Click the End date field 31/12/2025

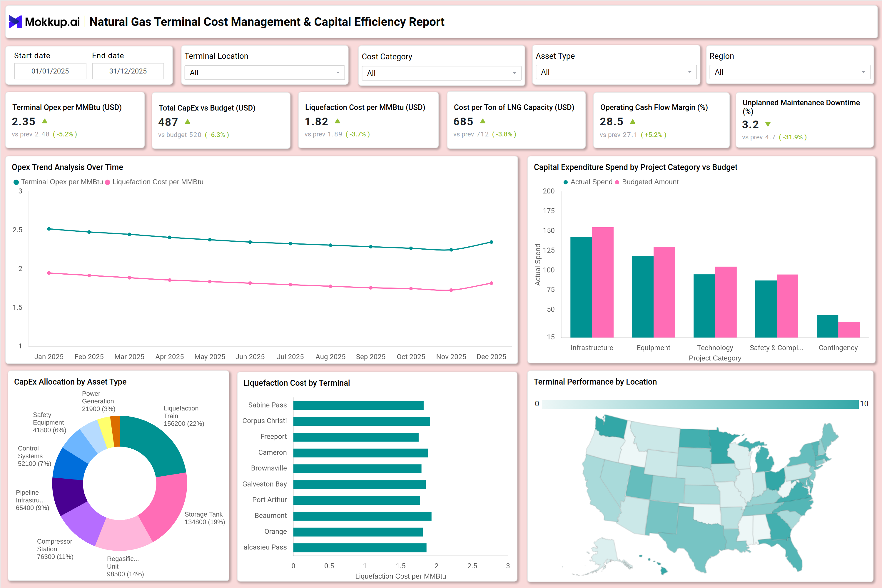coord(128,71)
